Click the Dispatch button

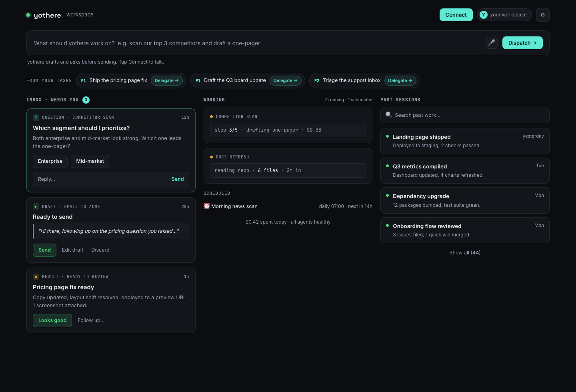[x=522, y=43]
